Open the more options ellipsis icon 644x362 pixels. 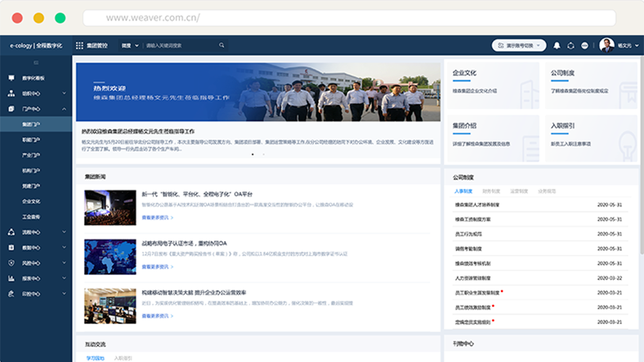[584, 46]
